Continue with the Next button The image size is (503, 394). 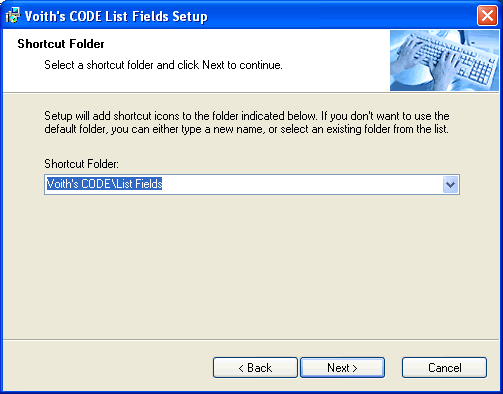(343, 368)
